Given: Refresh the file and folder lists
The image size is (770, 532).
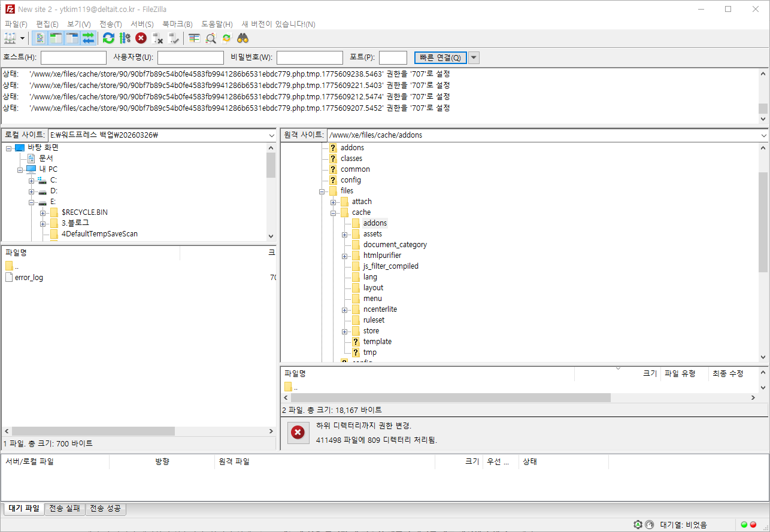Looking at the screenshot, I should point(108,38).
